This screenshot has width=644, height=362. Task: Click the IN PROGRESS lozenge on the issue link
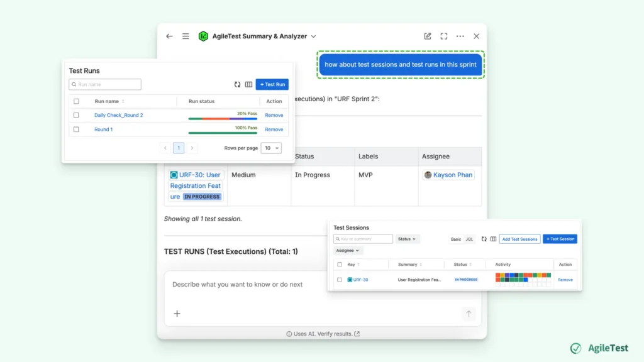[202, 197]
